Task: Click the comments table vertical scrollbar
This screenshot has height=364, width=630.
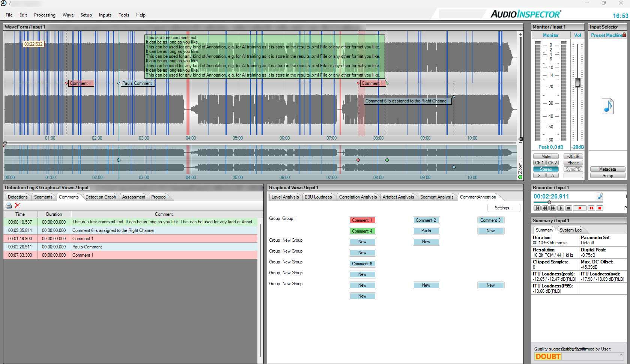Action: point(260,290)
